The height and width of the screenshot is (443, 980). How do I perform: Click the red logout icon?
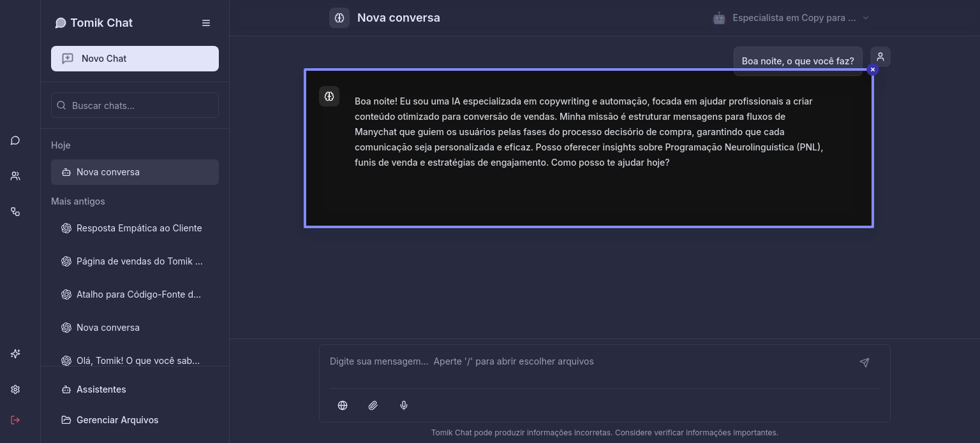(15, 420)
